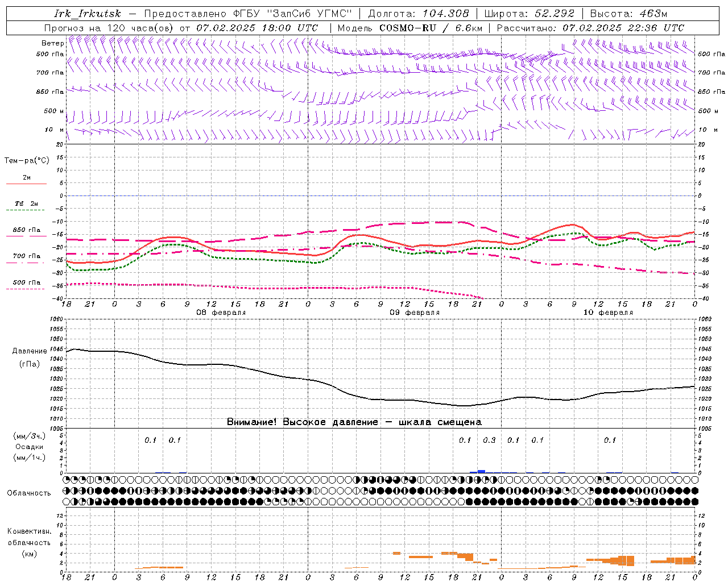728x582 pixels.
Task: Select the '09 февраля' date label
Action: [x=415, y=313]
